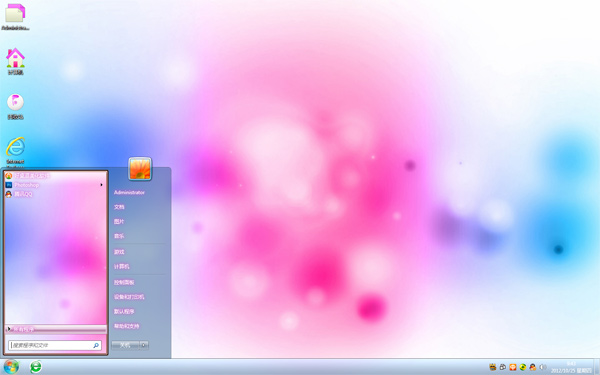Screen dimensions: 600x375
Task: Open Games (游戏) in the Start menu
Action: click(119, 252)
